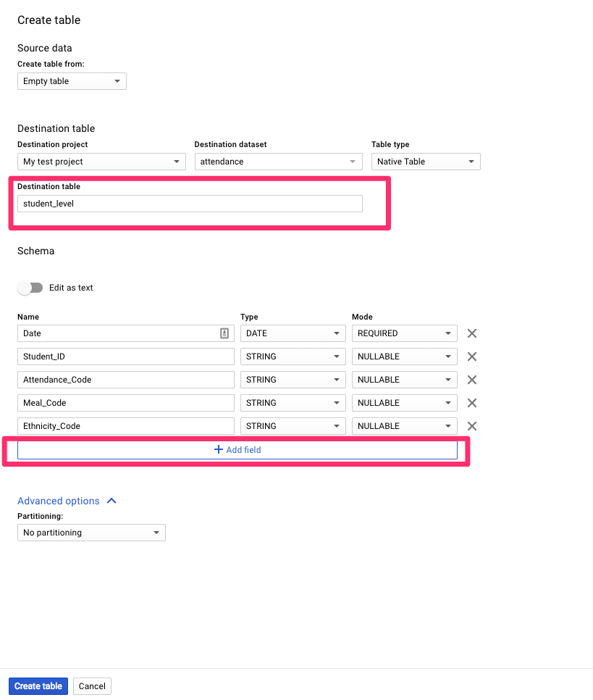The width and height of the screenshot is (593, 700).
Task: Click the Add field button
Action: click(x=237, y=450)
